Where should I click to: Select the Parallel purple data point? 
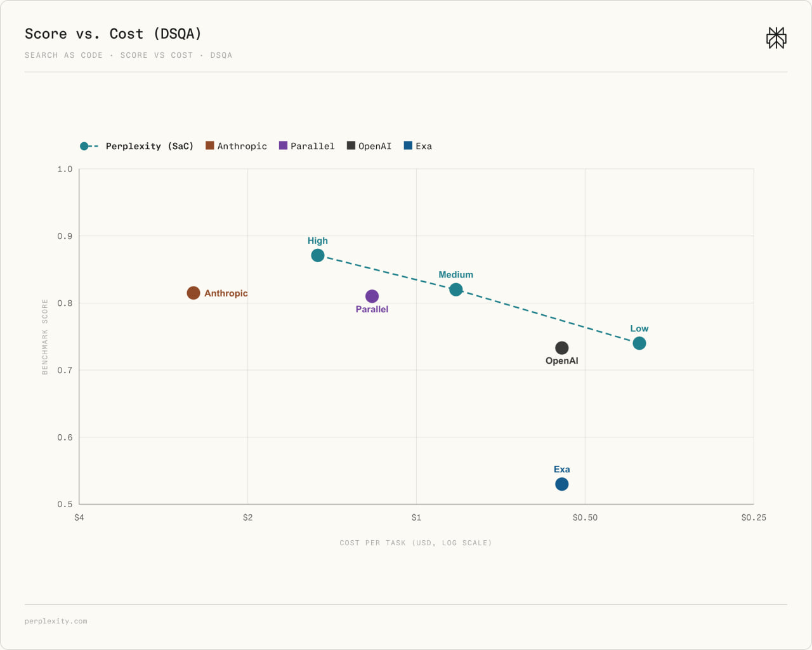[x=372, y=296]
